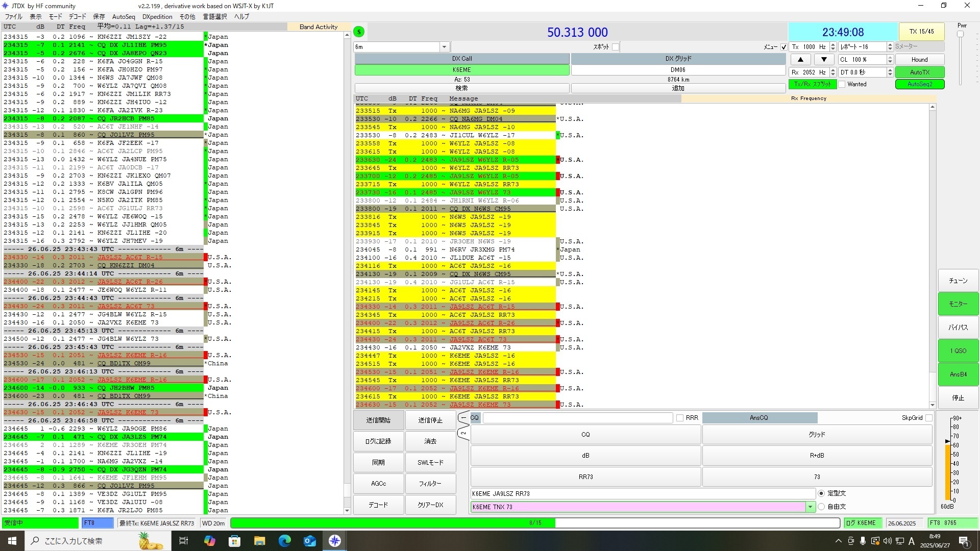Open Microsoft Edge from the taskbar
The height and width of the screenshot is (551, 980).
(x=284, y=541)
